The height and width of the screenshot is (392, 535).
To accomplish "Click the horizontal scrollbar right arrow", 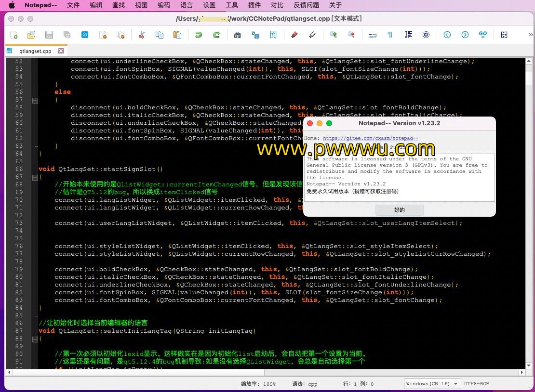I will pyautogui.click(x=522, y=372).
